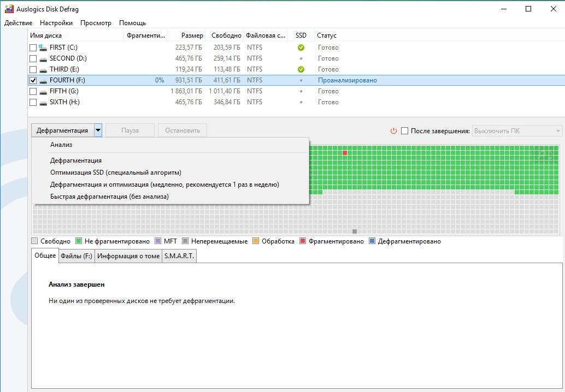This screenshot has height=392, width=565.
Task: Switch to the Общее tab
Action: [45, 256]
